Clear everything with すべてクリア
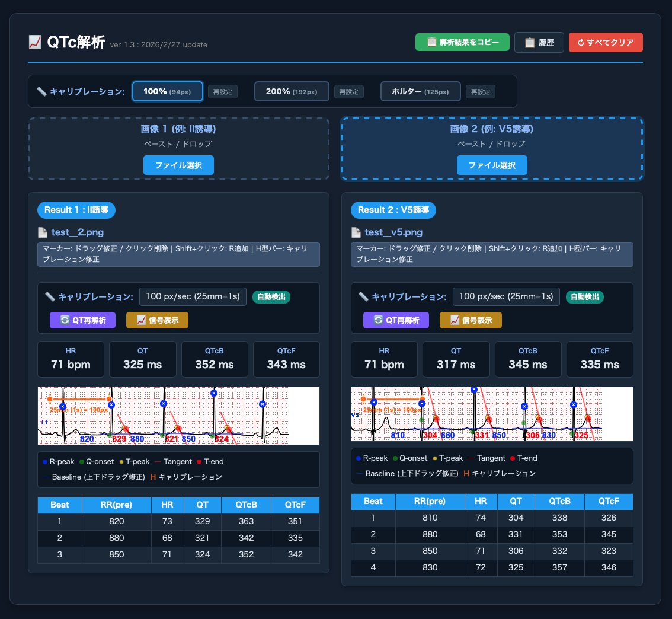Screen dimensions: 672x619 [605, 43]
